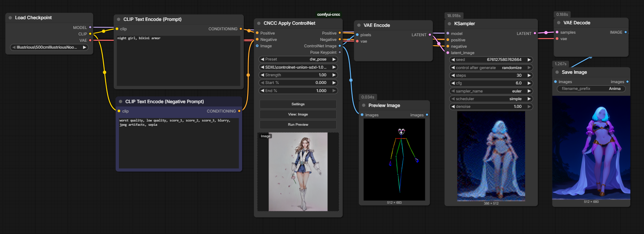
Task: Collapse the Save Image node title dot
Action: pos(557,72)
